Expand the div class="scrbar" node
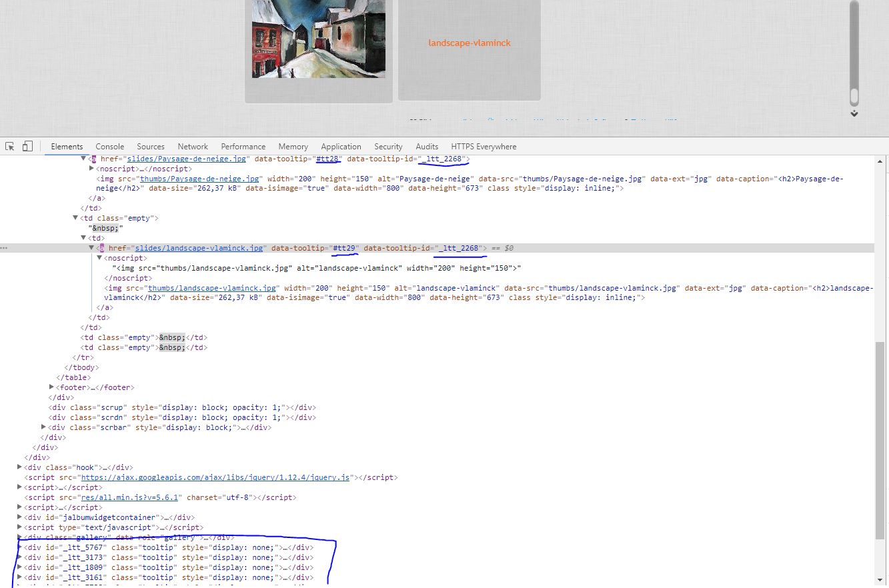This screenshot has width=889, height=588. [x=44, y=427]
